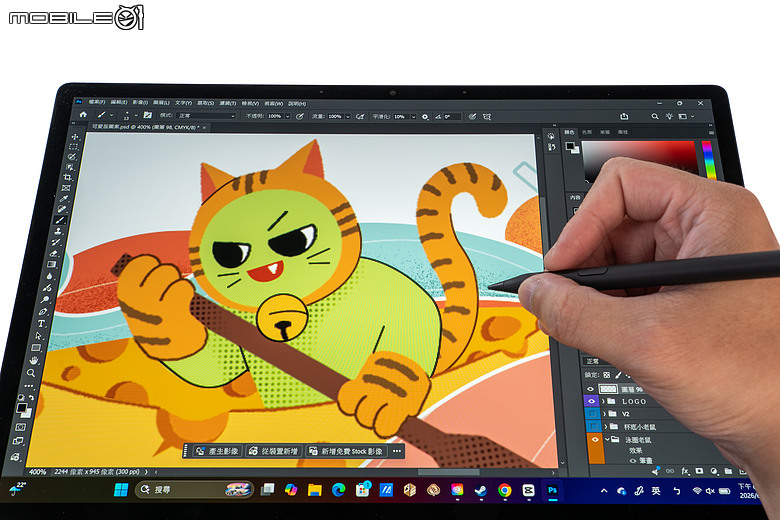Click the symmetry butterfly icon
This screenshot has width=780, height=520.
[487, 116]
